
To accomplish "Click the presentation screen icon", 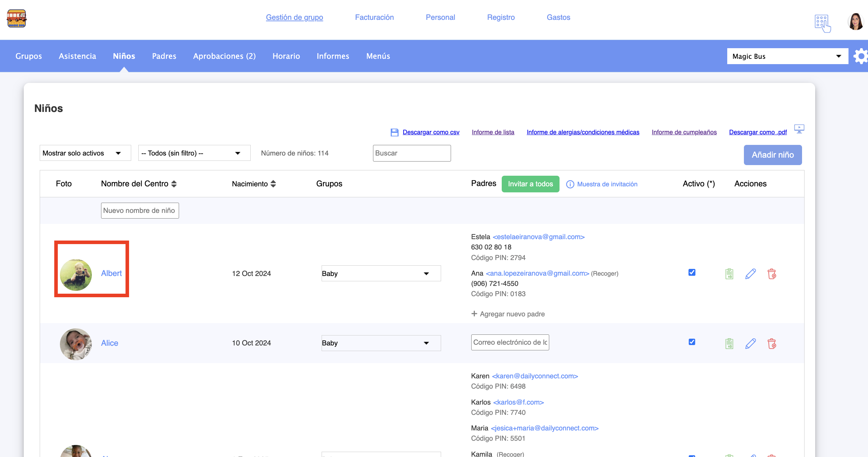I will (x=799, y=129).
